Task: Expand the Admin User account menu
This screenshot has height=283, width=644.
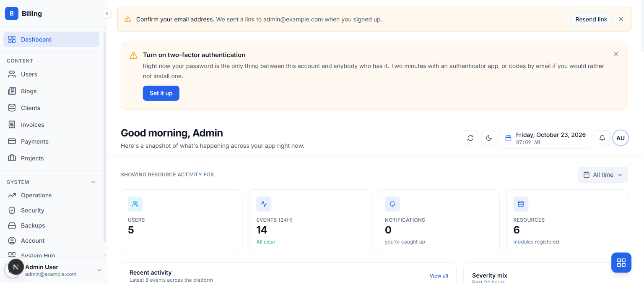Action: point(99,270)
